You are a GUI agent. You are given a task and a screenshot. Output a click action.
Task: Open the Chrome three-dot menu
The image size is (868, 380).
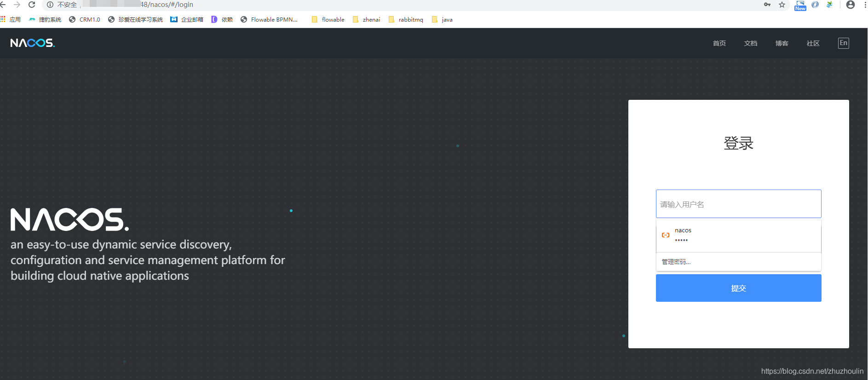[x=865, y=5]
